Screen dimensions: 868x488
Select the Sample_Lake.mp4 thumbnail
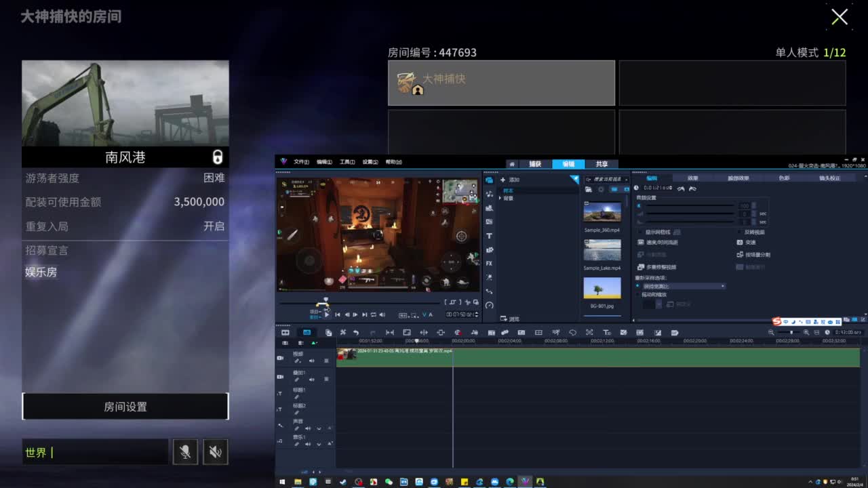pyautogui.click(x=602, y=250)
